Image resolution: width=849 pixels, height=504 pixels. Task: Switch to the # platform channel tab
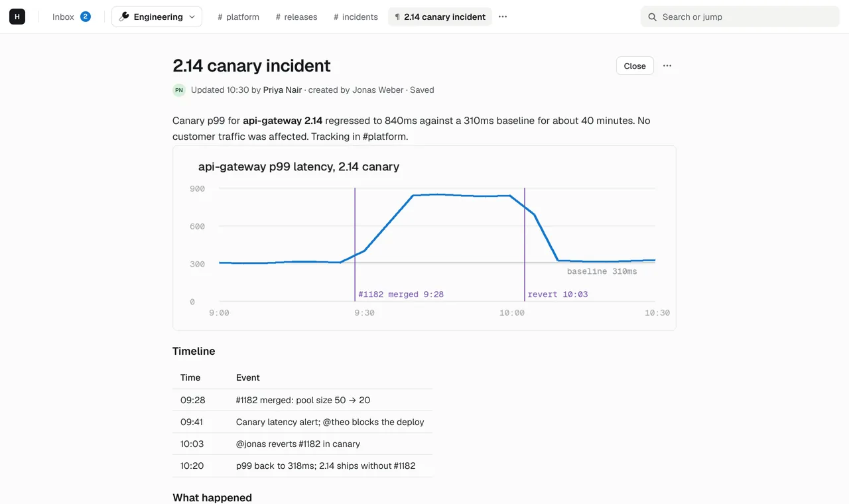pyautogui.click(x=239, y=17)
